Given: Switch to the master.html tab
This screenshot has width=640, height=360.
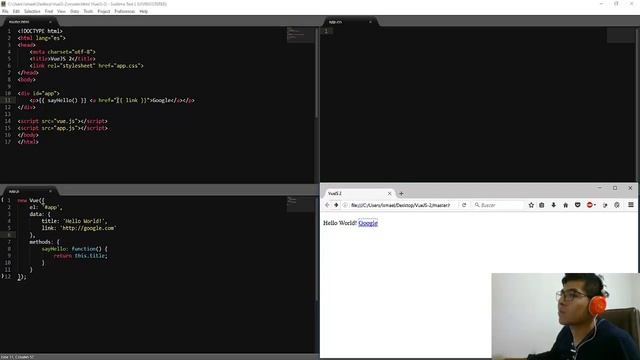Looking at the screenshot, I should (x=29, y=22).
